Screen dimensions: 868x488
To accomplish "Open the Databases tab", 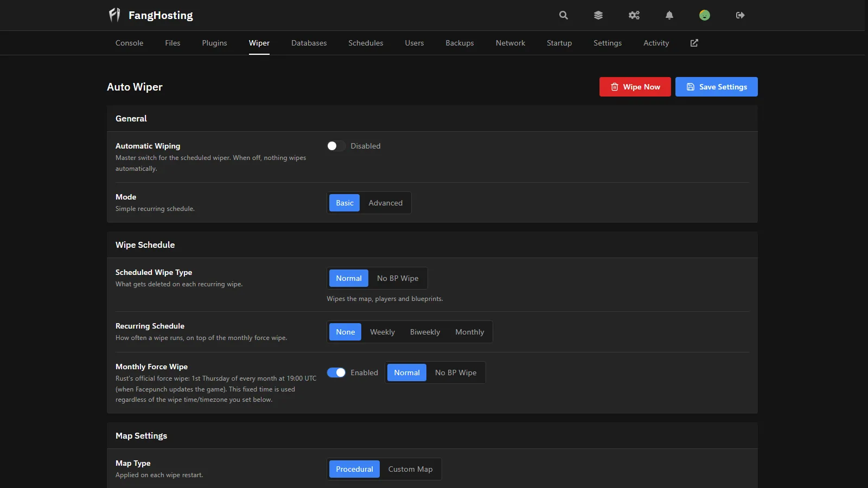I will pyautogui.click(x=309, y=43).
